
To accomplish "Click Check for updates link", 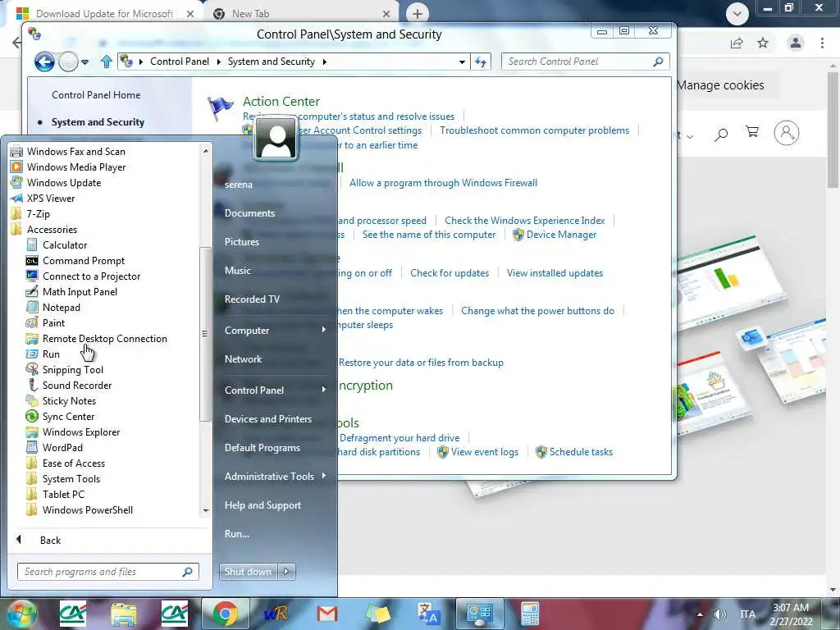I will point(450,272).
